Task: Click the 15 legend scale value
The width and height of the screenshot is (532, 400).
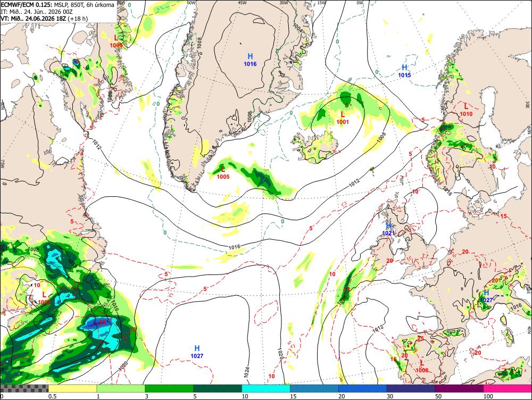Action: (293, 396)
